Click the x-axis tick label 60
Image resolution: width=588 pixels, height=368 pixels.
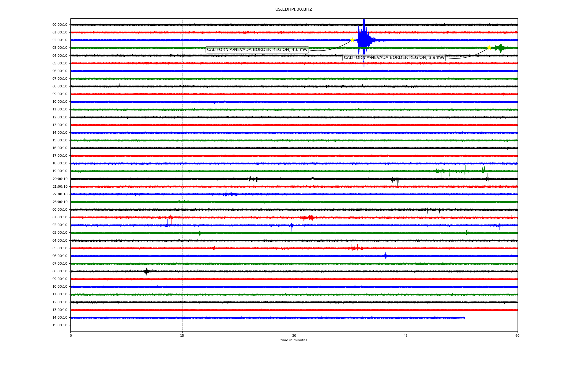[517, 335]
